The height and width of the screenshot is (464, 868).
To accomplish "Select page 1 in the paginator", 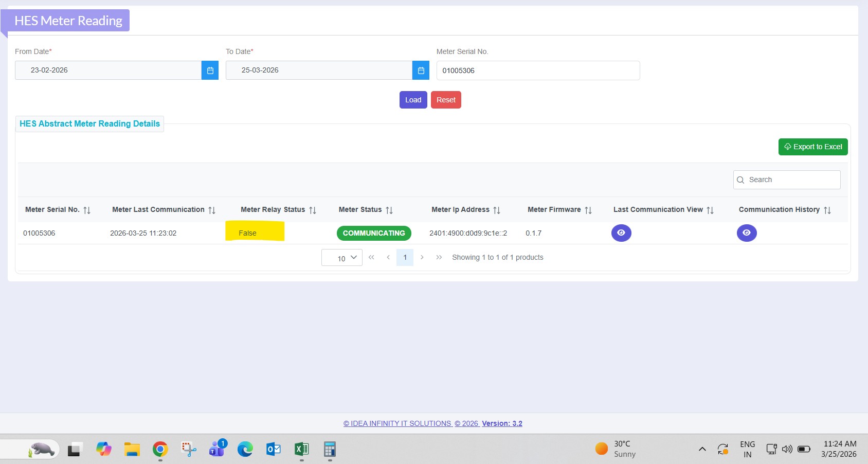I will tap(405, 257).
